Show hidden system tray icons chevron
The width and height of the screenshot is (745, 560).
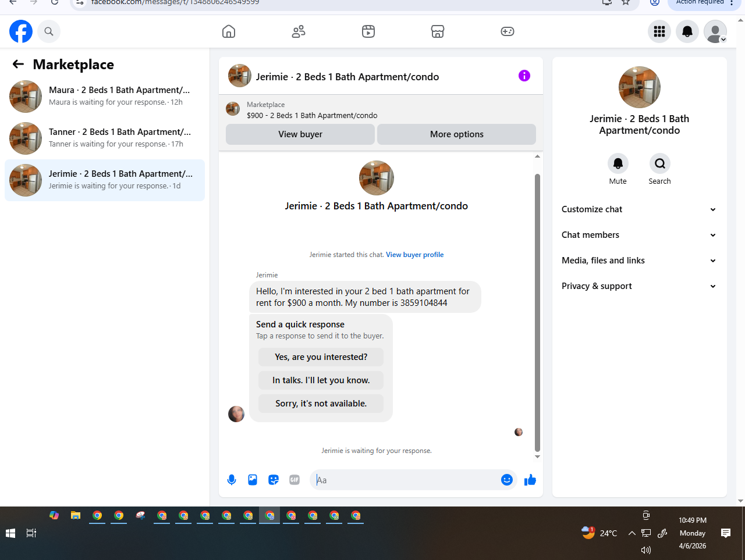pyautogui.click(x=632, y=533)
